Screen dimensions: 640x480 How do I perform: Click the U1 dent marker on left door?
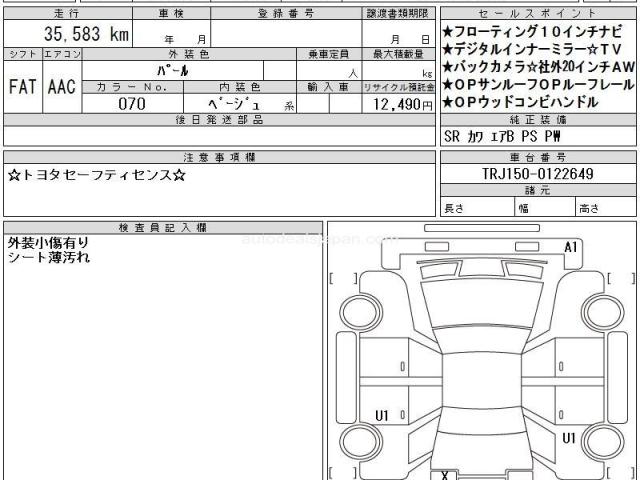click(x=382, y=414)
